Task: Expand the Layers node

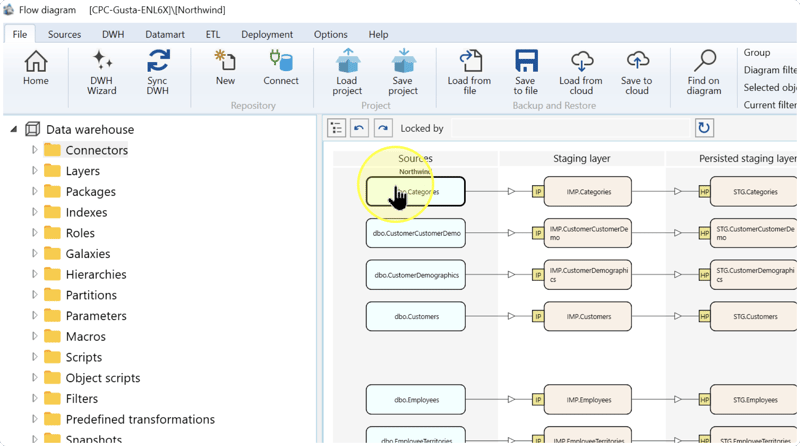Action: [x=34, y=170]
